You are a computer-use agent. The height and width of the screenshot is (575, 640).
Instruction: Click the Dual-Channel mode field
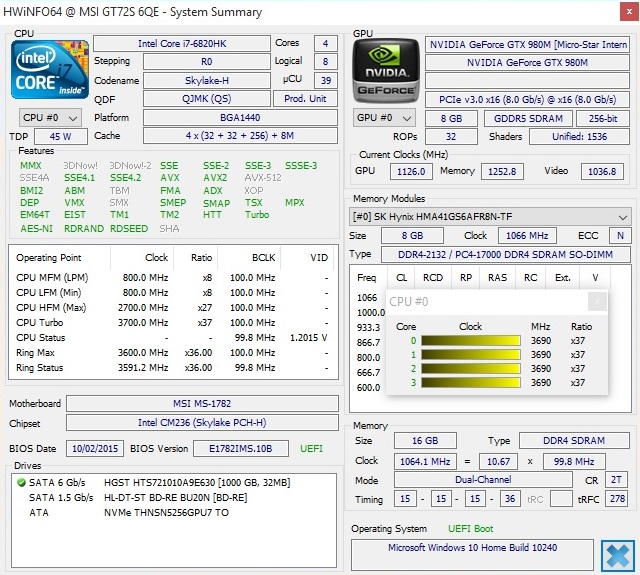click(x=483, y=480)
